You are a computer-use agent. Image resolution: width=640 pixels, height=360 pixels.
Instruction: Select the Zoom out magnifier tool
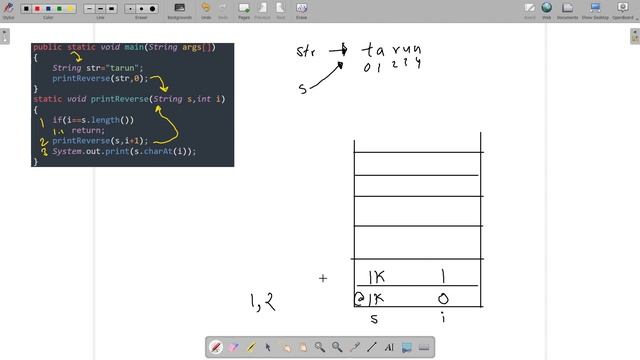click(337, 347)
